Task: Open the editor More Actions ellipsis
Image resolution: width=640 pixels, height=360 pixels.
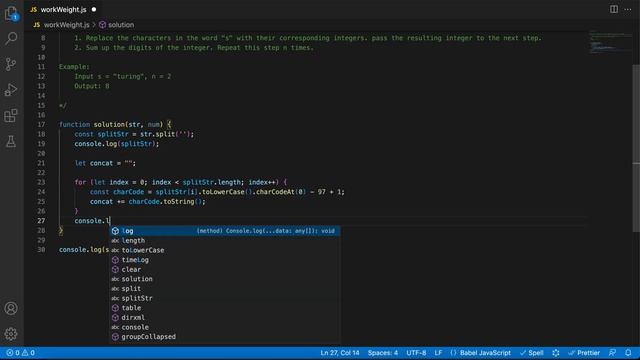Action: pyautogui.click(x=628, y=9)
